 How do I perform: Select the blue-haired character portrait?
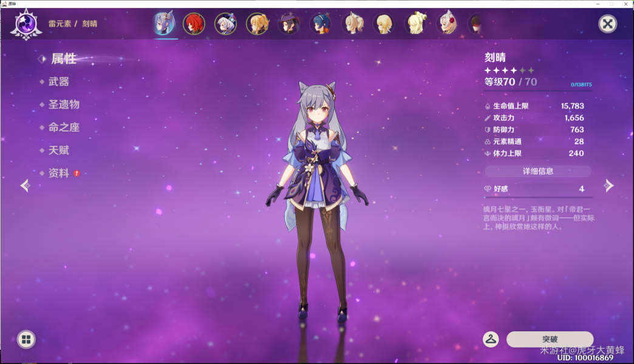coord(320,24)
